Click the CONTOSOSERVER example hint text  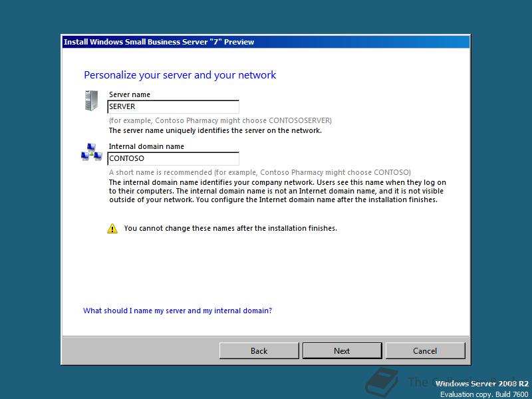[x=220, y=120]
